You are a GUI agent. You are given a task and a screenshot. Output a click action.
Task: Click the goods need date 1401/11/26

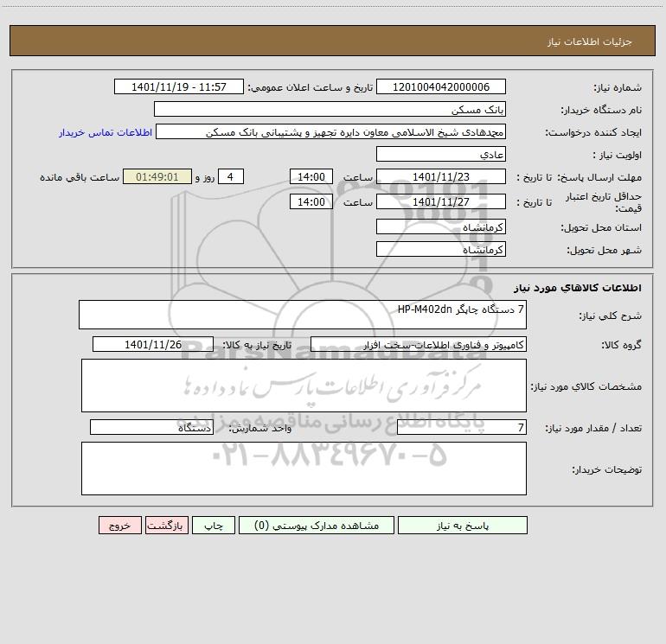coord(153,344)
